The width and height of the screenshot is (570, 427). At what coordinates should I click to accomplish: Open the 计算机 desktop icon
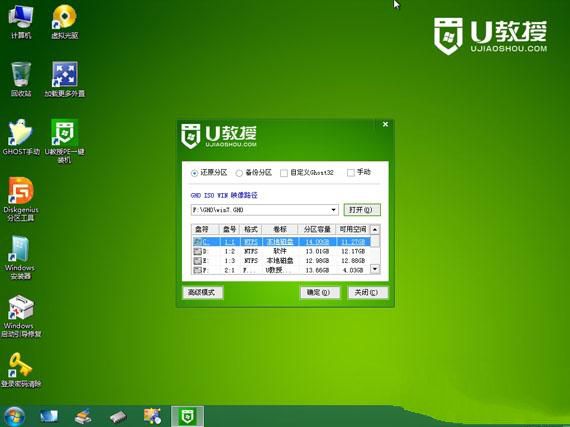[21, 22]
